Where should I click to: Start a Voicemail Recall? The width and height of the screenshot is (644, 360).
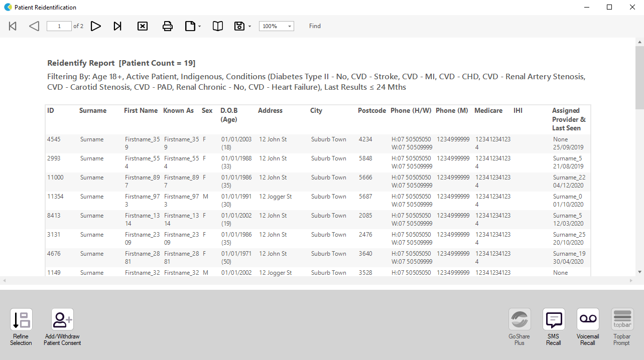588,327
